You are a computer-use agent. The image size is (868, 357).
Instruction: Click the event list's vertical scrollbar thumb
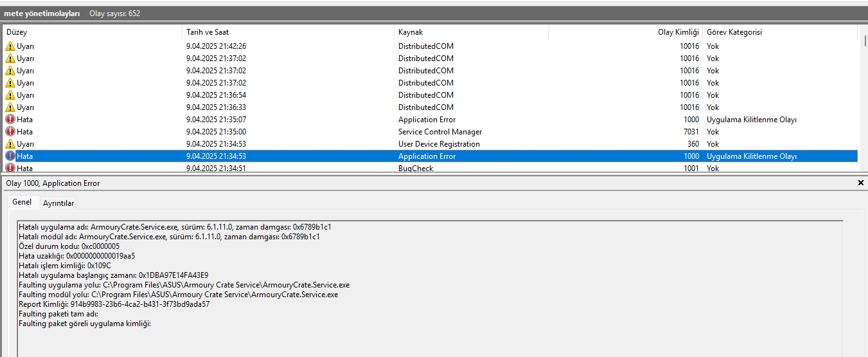point(864,41)
